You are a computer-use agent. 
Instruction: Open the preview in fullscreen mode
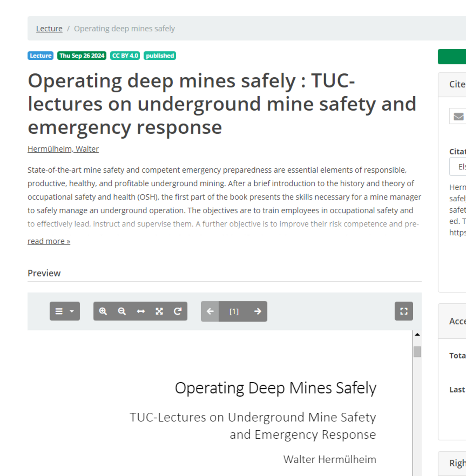tap(404, 311)
